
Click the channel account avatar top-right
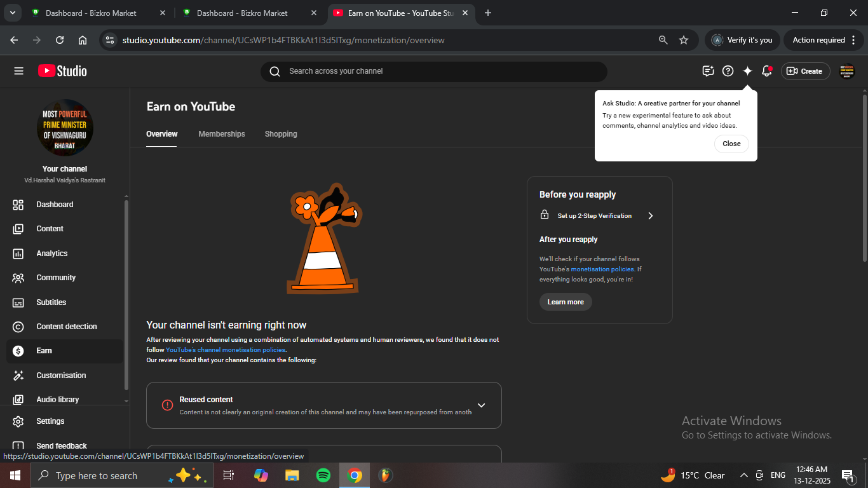[847, 71]
